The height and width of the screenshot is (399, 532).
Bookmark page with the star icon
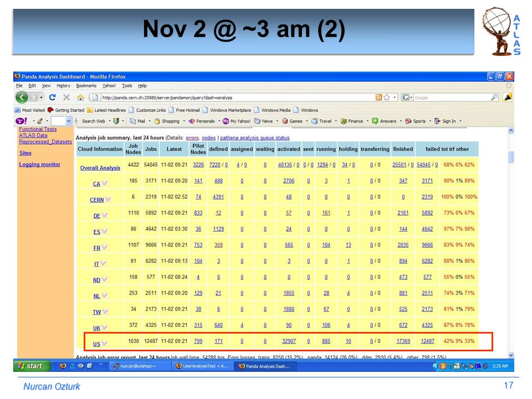[x=386, y=98]
